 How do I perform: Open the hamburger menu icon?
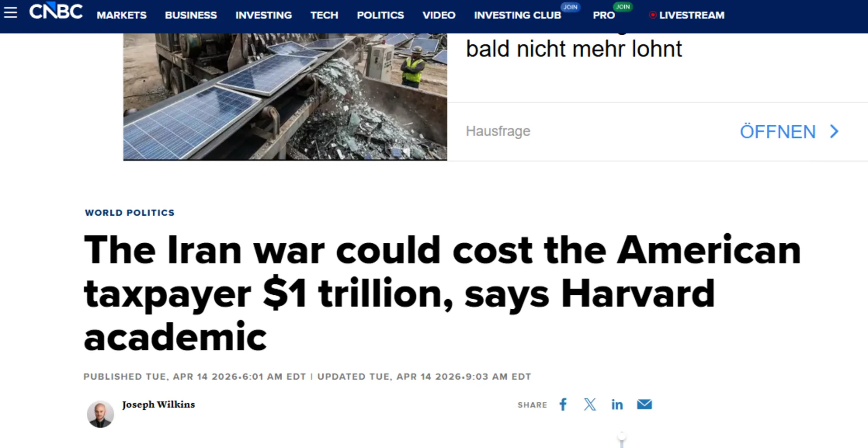pos(10,13)
